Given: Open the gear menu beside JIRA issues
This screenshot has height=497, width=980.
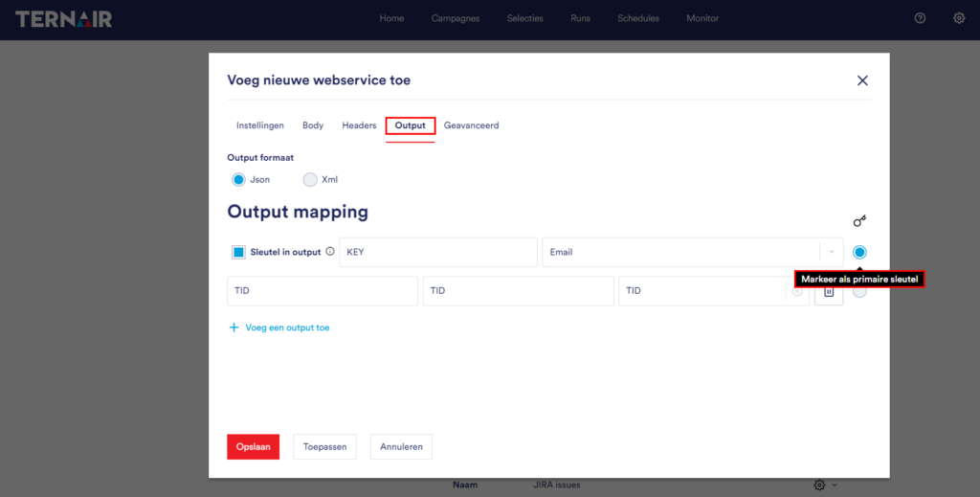Looking at the screenshot, I should [x=819, y=485].
